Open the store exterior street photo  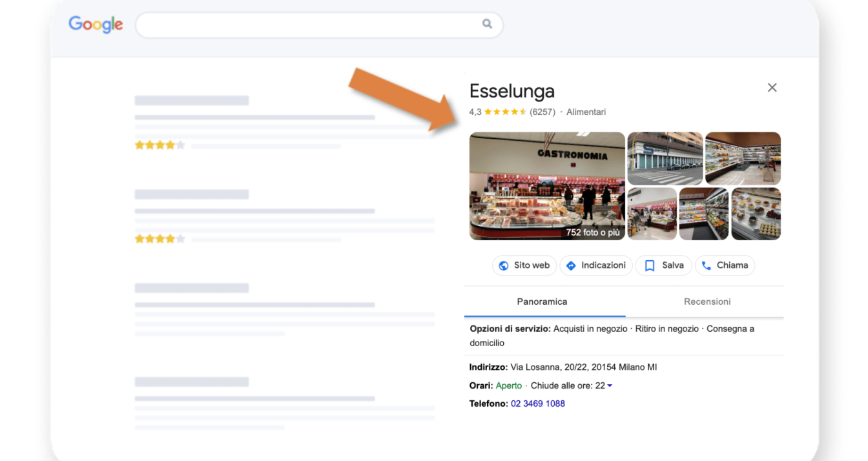coord(665,159)
